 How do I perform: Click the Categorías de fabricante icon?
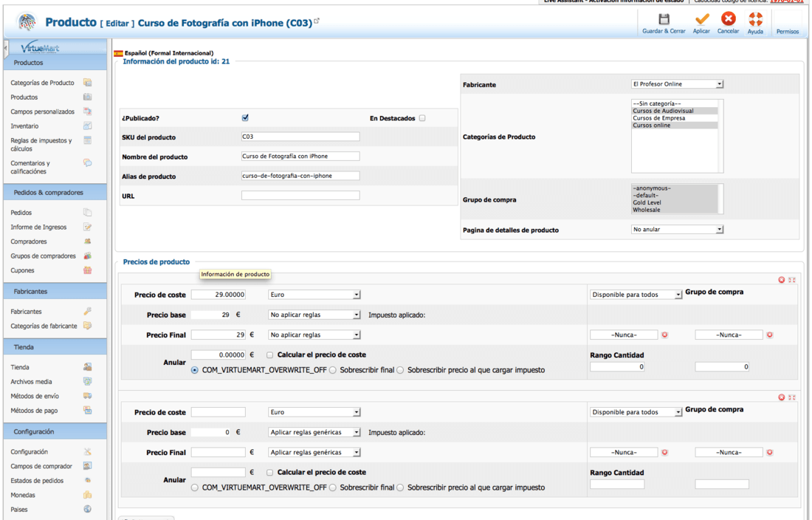point(88,326)
